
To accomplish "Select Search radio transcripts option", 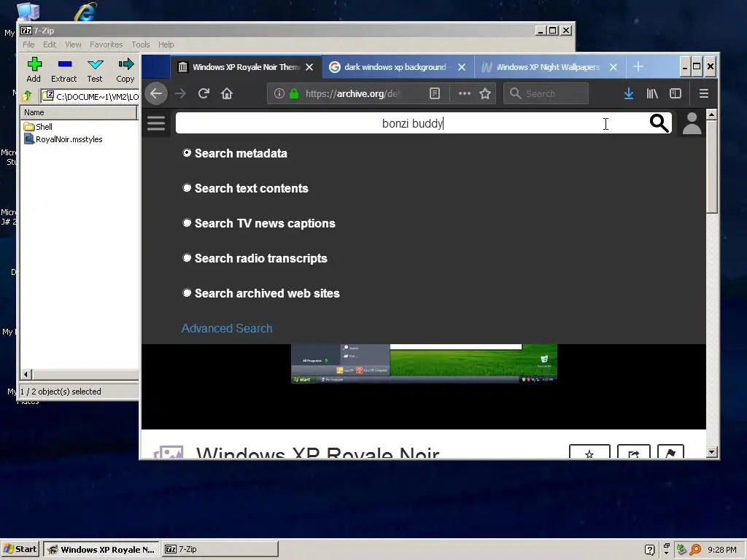I will coord(187,258).
